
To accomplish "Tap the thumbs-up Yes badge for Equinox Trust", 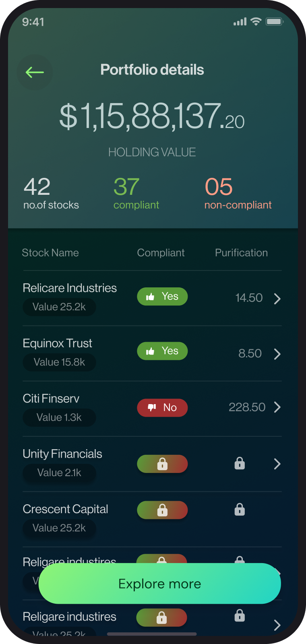I will [162, 351].
